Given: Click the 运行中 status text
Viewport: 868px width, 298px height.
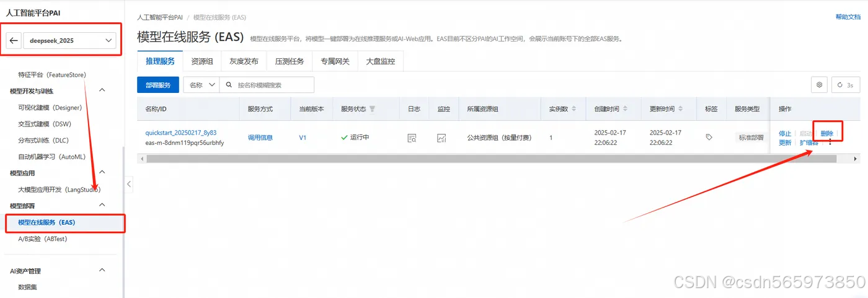Looking at the screenshot, I should tap(360, 138).
